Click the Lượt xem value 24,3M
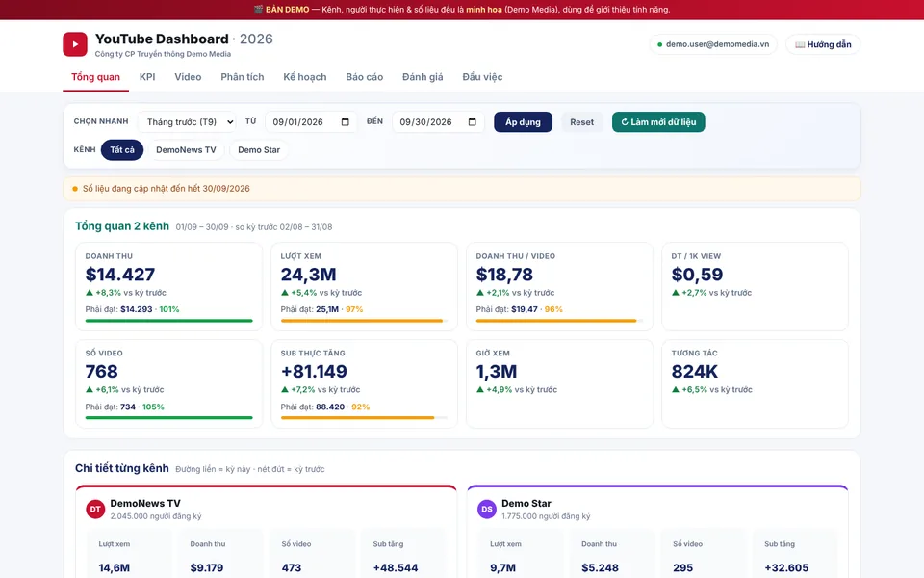The image size is (924, 578). [308, 275]
